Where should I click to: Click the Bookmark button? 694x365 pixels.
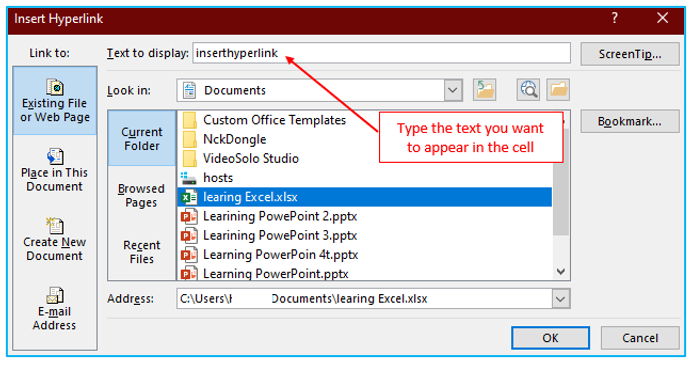click(x=630, y=121)
